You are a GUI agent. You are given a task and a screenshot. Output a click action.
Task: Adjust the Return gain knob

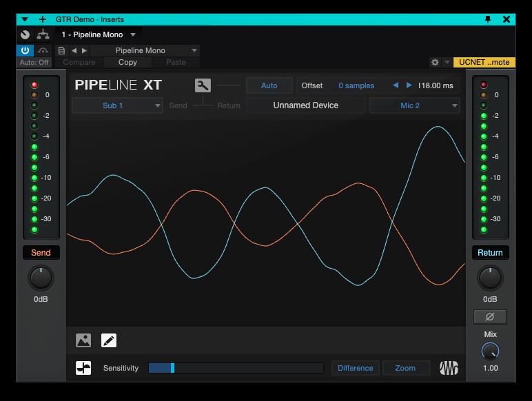click(x=490, y=278)
